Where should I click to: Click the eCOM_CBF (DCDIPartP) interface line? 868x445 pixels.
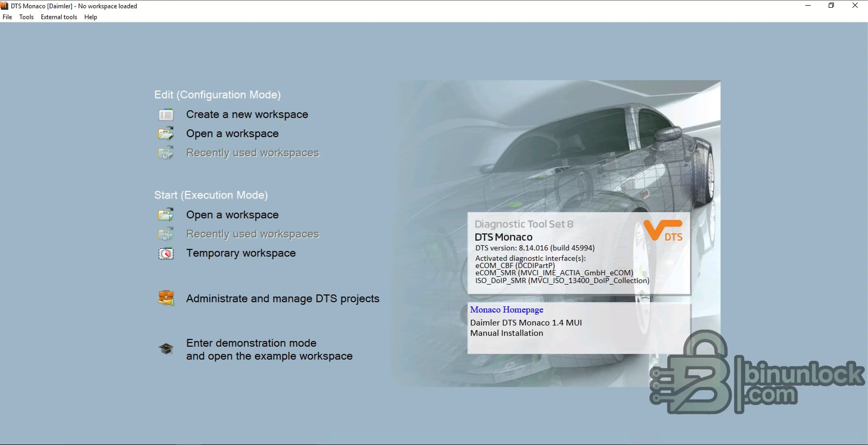(515, 265)
